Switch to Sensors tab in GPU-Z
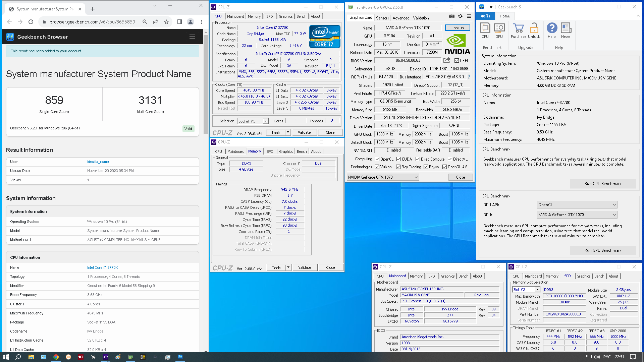This screenshot has width=644, height=362. click(382, 18)
